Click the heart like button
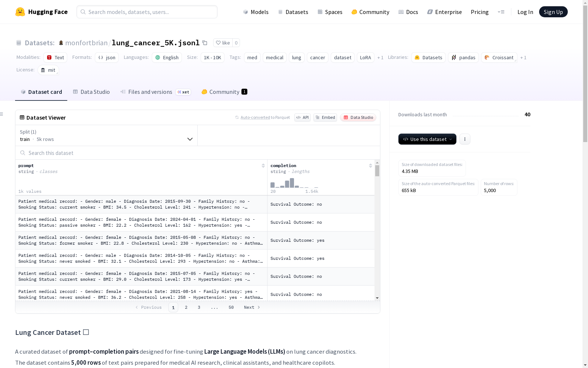This screenshot has width=588, height=368. click(223, 43)
